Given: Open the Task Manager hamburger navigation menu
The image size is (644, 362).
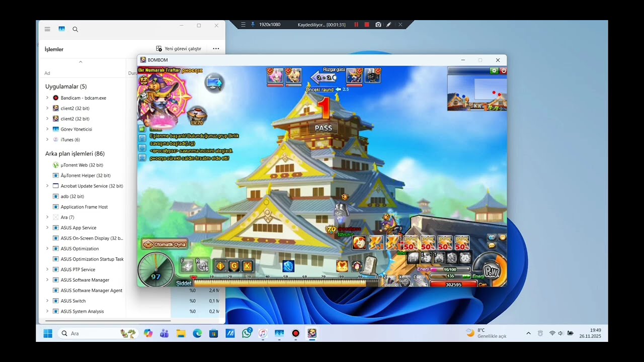Looking at the screenshot, I should (x=47, y=29).
